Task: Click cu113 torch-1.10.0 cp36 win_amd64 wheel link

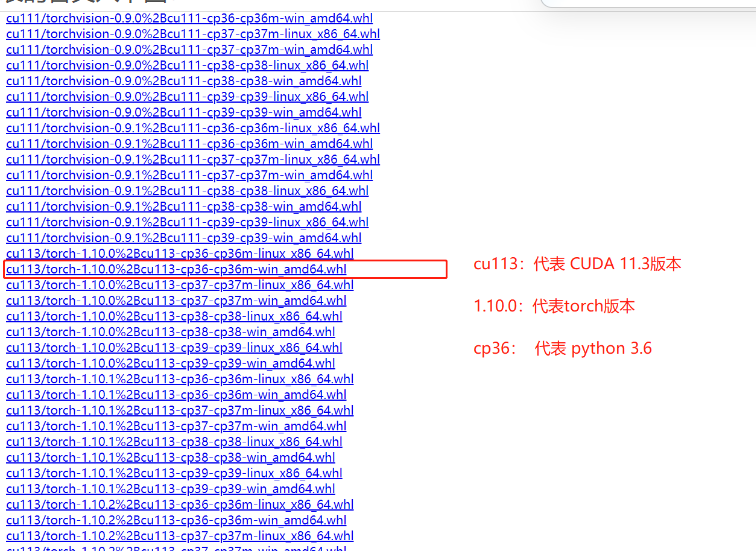Action: (176, 269)
